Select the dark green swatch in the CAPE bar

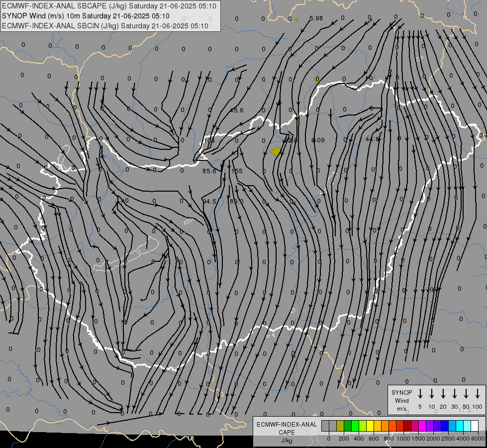pos(348,426)
